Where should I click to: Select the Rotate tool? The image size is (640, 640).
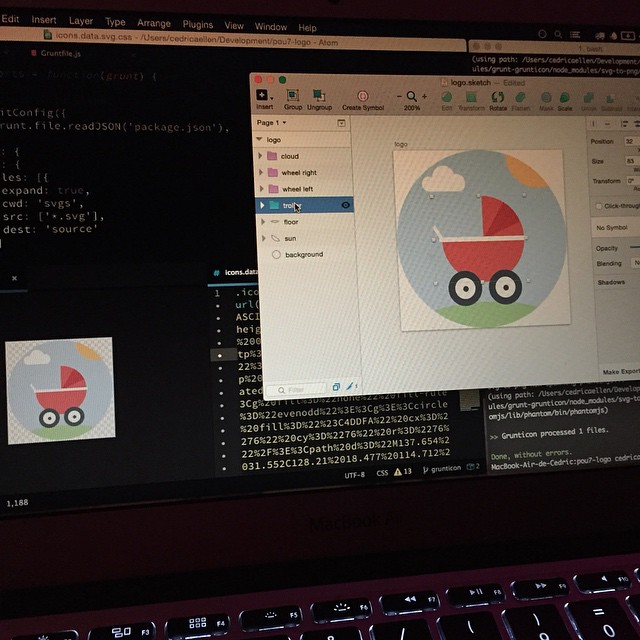tap(498, 96)
